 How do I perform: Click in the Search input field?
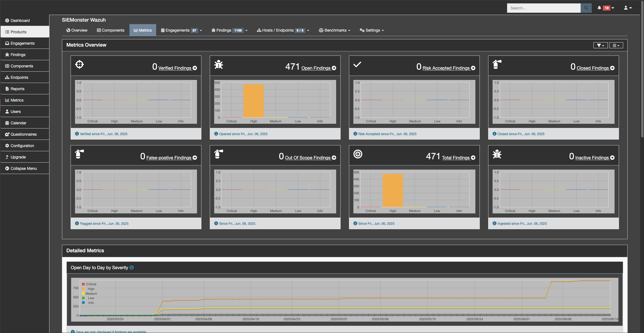(543, 8)
